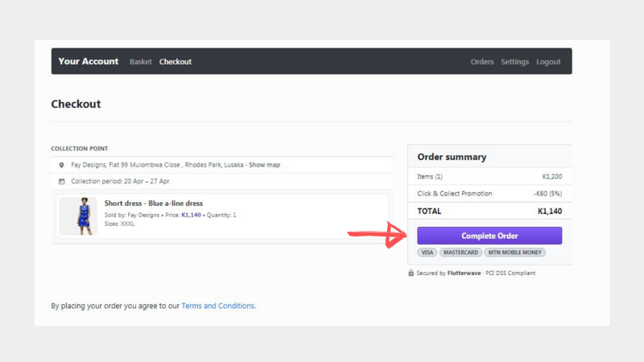Click the Show map link
The image size is (644, 362).
[x=264, y=165]
